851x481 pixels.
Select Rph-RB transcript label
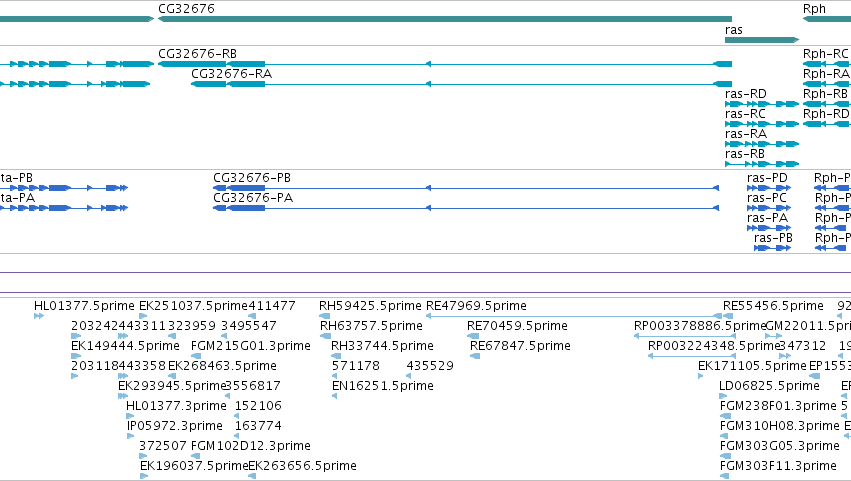(x=825, y=94)
